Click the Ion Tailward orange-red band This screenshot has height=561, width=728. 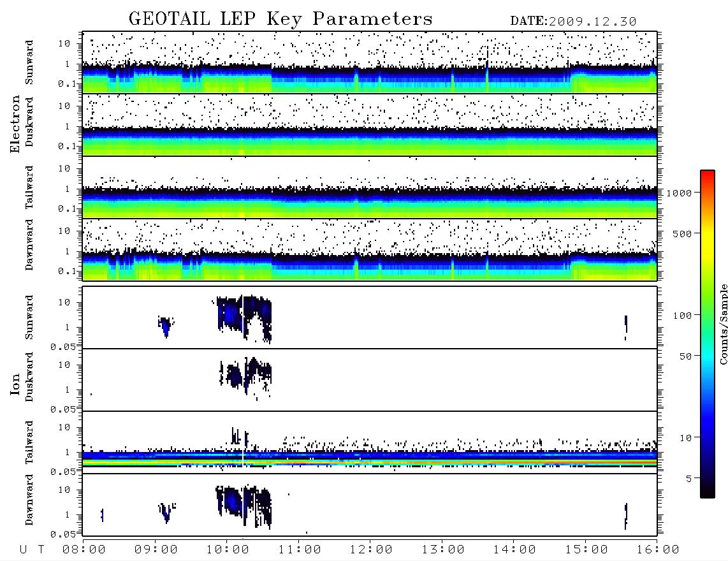point(464,463)
